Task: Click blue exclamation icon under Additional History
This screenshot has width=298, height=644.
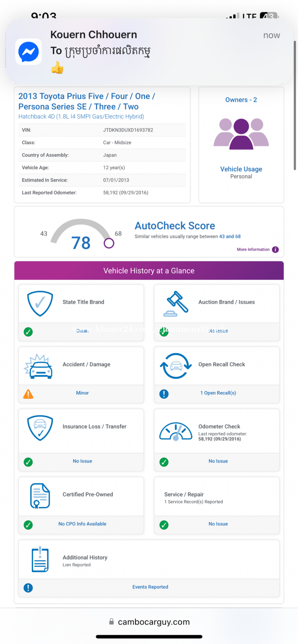Action: pos(28,587)
